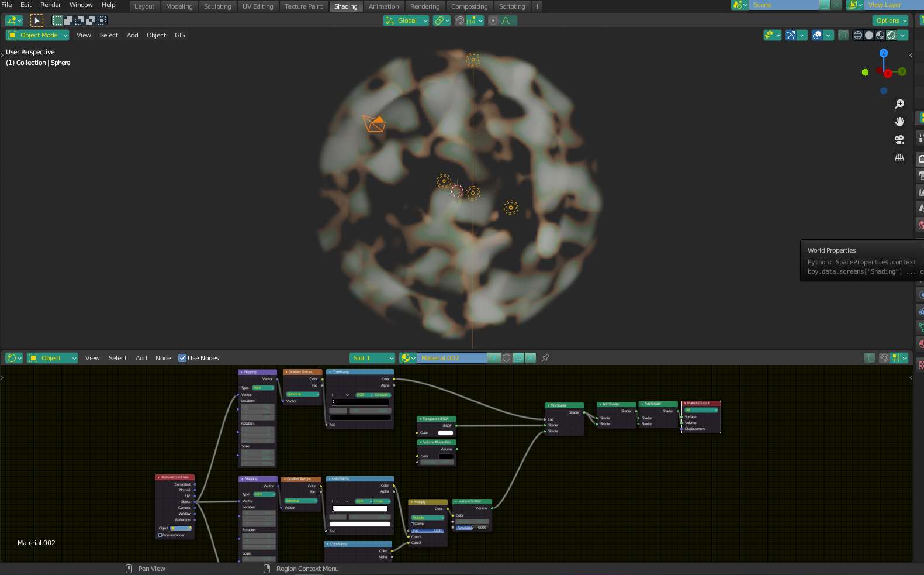Open the File menu
Image resolution: width=924 pixels, height=575 pixels.
tap(7, 5)
